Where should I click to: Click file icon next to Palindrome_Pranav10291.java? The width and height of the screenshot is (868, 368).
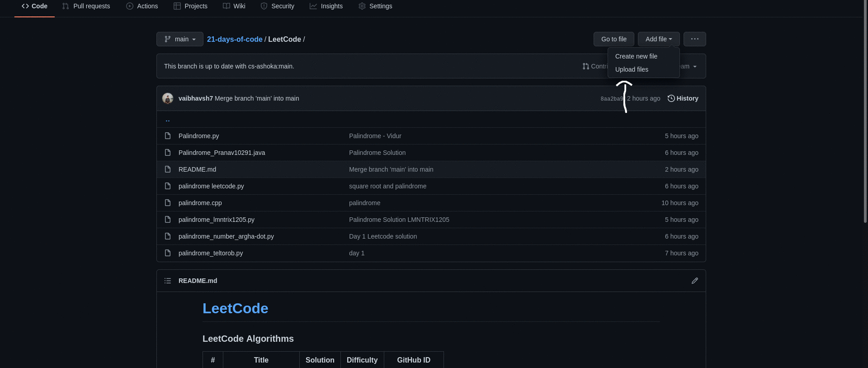[167, 153]
